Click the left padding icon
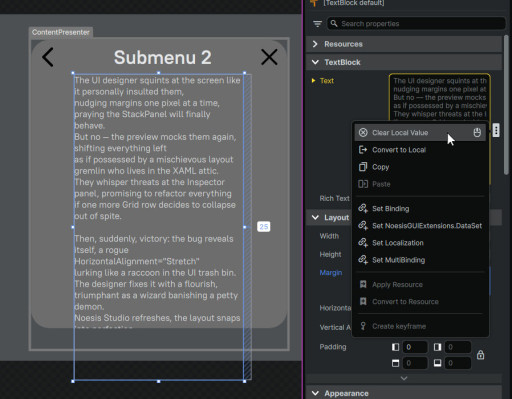 (395, 347)
